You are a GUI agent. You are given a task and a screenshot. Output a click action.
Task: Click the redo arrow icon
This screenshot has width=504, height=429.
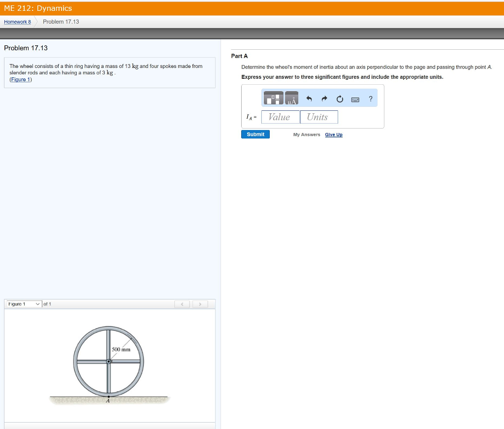pyautogui.click(x=324, y=99)
